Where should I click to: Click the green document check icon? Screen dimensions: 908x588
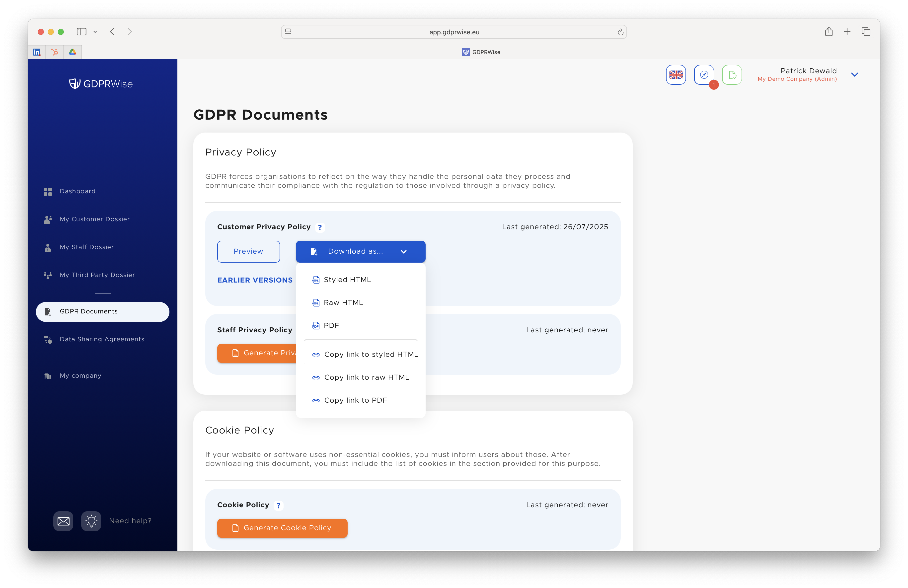tap(732, 75)
